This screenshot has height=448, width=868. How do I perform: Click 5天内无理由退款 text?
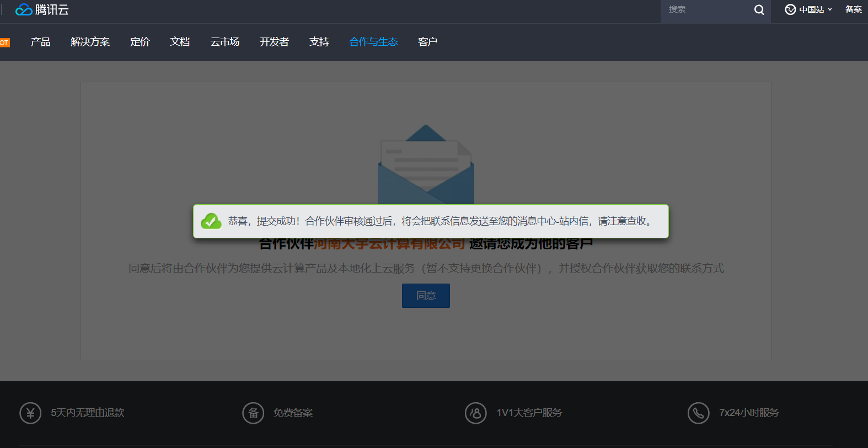[88, 413]
